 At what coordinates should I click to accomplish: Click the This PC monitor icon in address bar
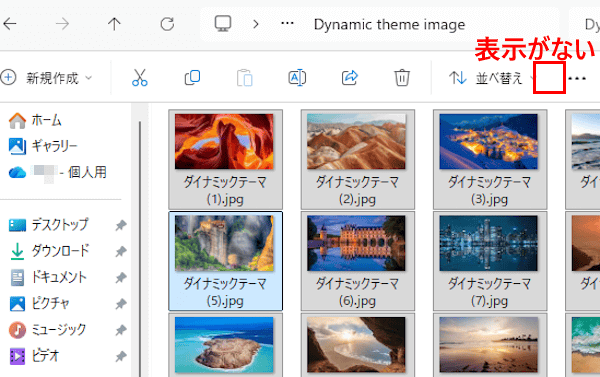[223, 24]
